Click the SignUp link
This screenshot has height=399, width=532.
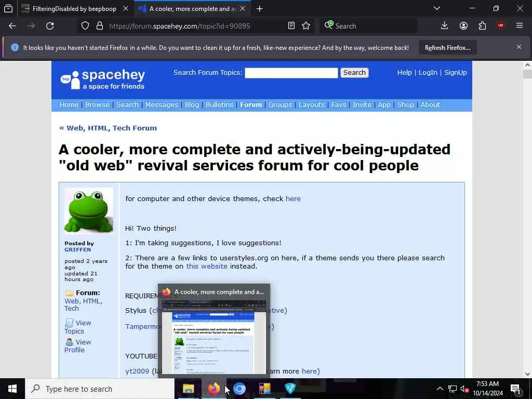pyautogui.click(x=455, y=73)
